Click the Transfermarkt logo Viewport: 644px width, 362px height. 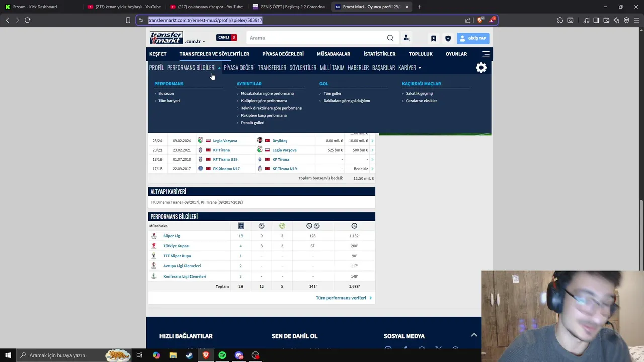[166, 38]
